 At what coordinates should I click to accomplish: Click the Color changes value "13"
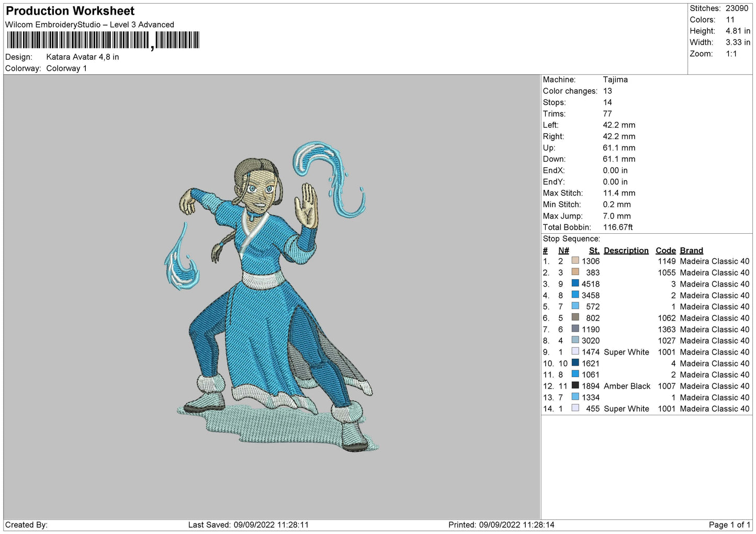click(x=607, y=91)
